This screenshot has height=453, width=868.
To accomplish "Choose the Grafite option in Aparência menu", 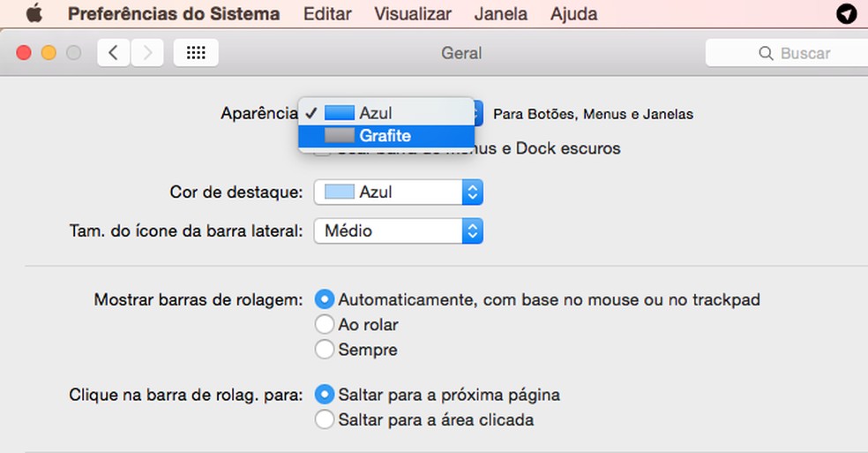I will [385, 136].
